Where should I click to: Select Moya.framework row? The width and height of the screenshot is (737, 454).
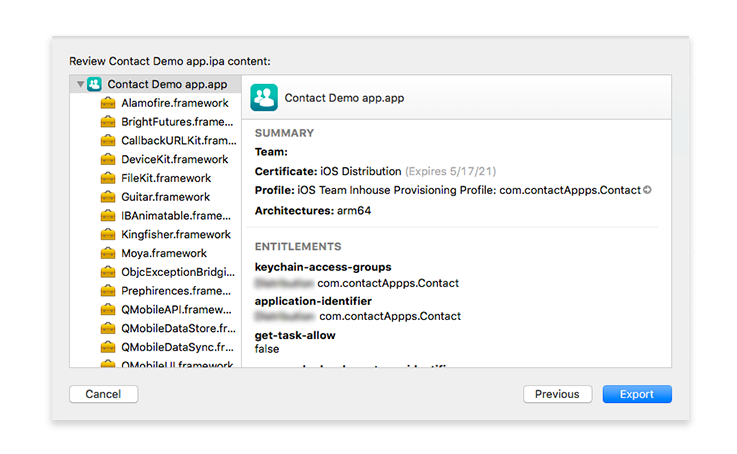(x=156, y=253)
